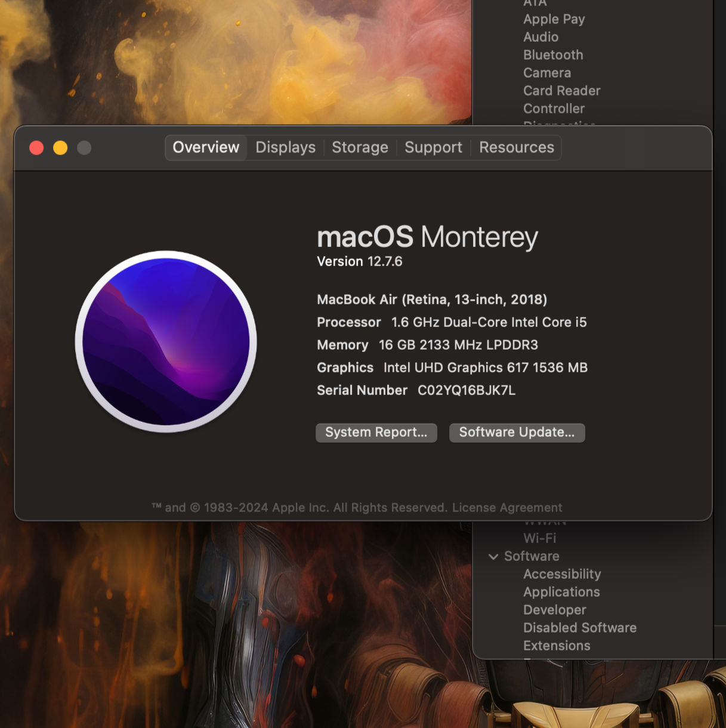Viewport: 726px width, 728px height.
Task: Select Disabled Software in System Report sidebar
Action: click(x=580, y=628)
